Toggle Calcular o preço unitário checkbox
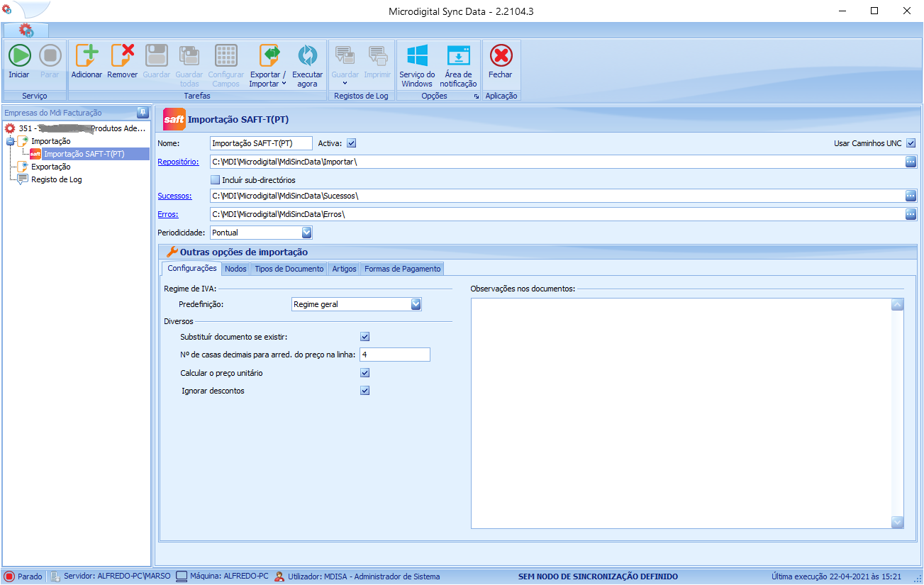924x585 pixels. 365,373
